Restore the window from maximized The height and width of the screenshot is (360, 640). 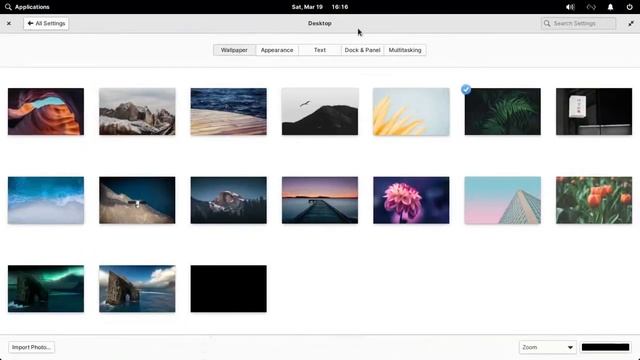(x=631, y=24)
